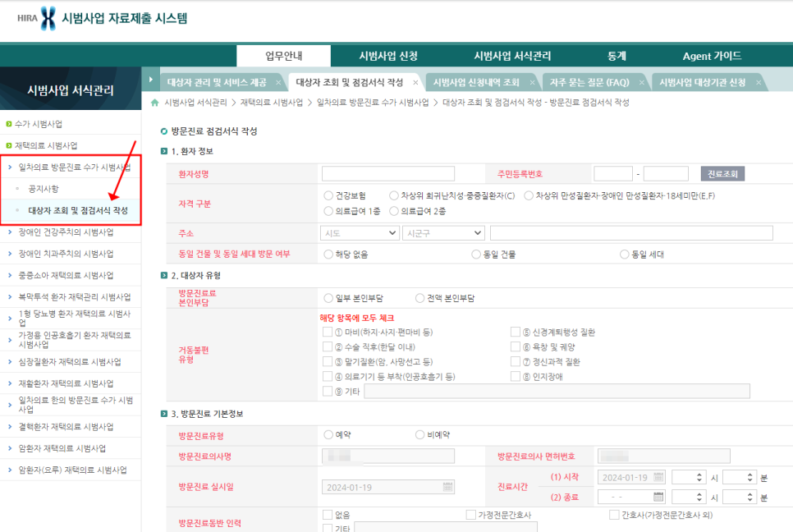
Task: Open 수가 시범사업 sidebar link
Action: [x=39, y=124]
